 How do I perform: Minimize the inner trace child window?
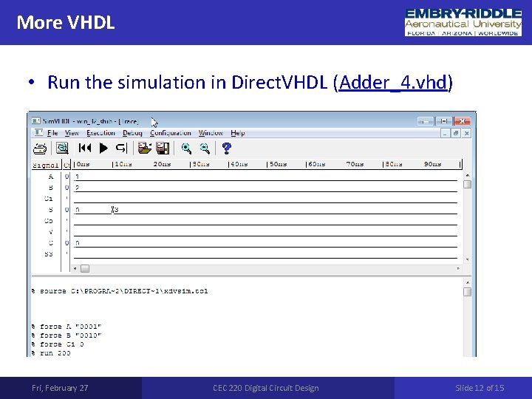click(x=445, y=133)
